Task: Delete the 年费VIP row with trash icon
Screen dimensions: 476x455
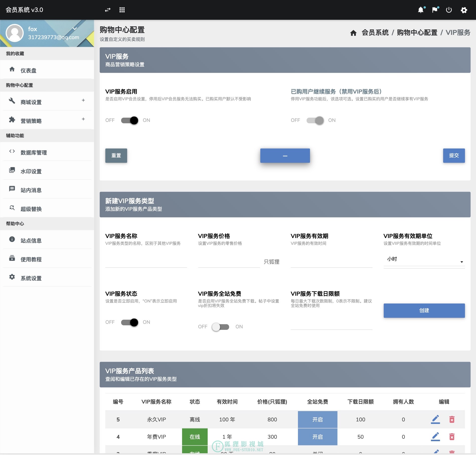Action: coord(452,437)
